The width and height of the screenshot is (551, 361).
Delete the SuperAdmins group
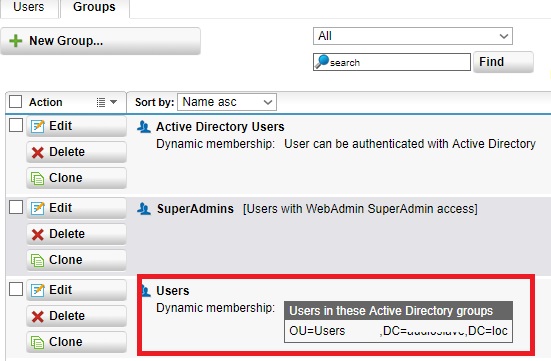click(76, 234)
